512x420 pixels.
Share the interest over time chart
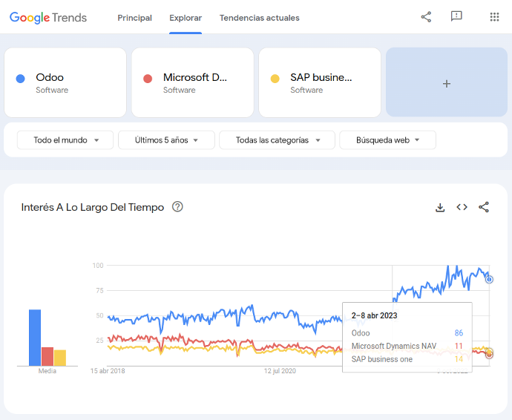[x=484, y=208]
